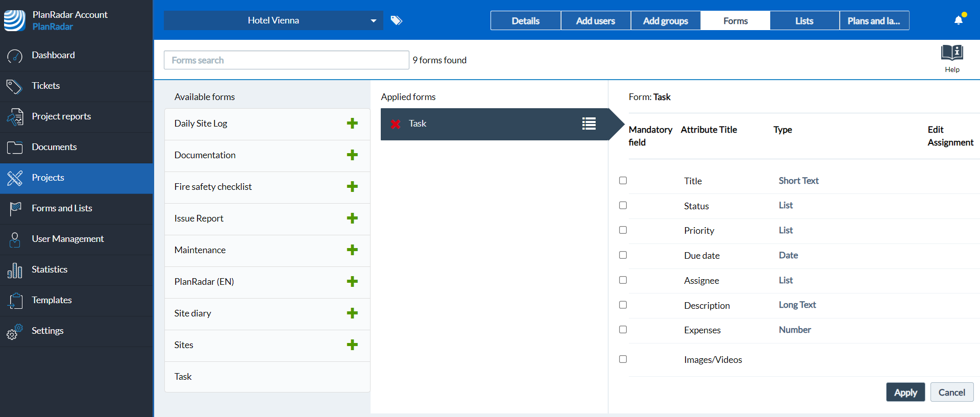Mark Description as mandatory field

623,305
